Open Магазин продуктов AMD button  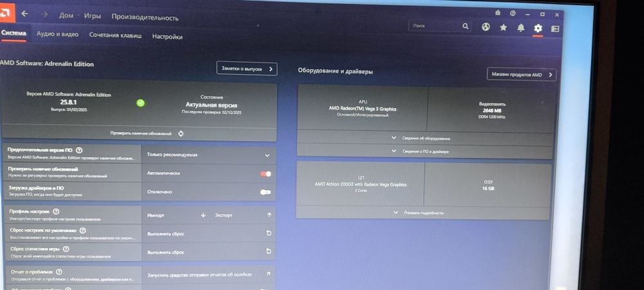pos(522,75)
